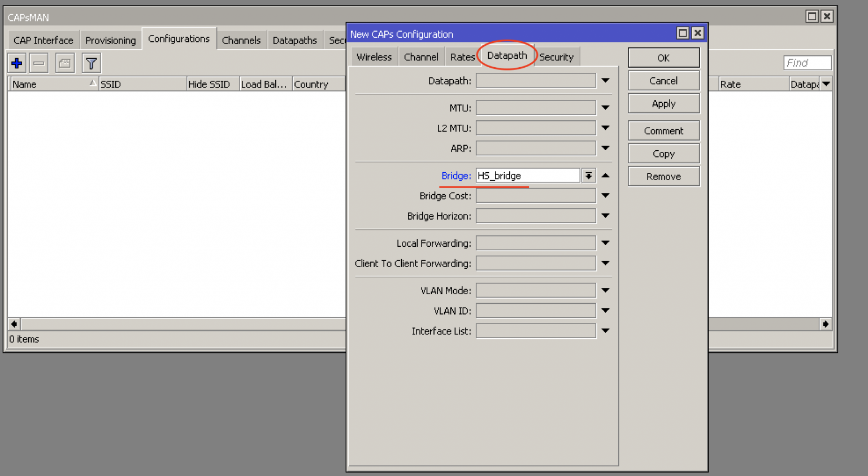The width and height of the screenshot is (868, 476).
Task: Click the minus remove icon in toolbar
Action: point(39,63)
